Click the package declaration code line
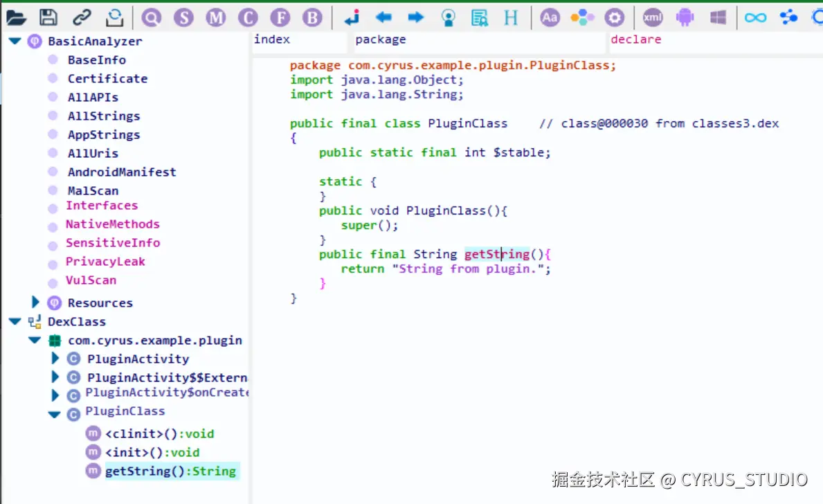The height and width of the screenshot is (504, 823). pyautogui.click(x=453, y=65)
